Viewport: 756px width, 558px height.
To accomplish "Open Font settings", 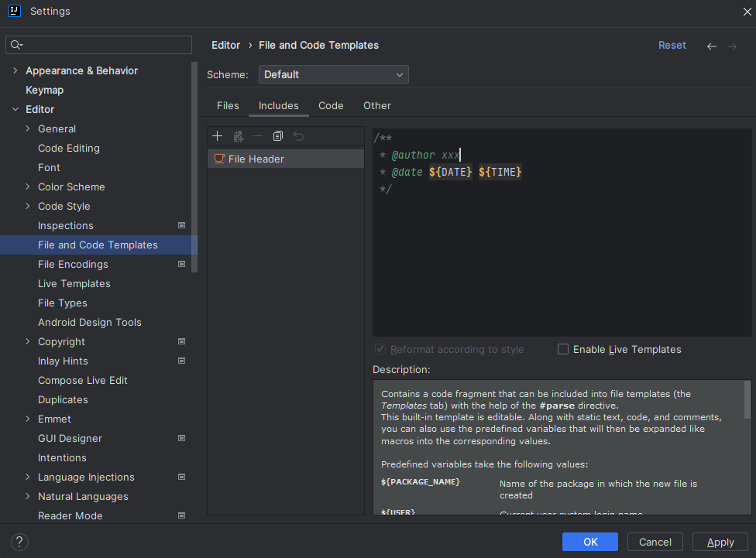I will pos(49,168).
